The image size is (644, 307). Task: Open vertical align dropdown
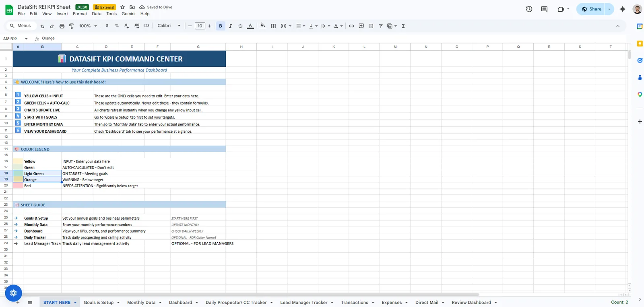(x=313, y=26)
